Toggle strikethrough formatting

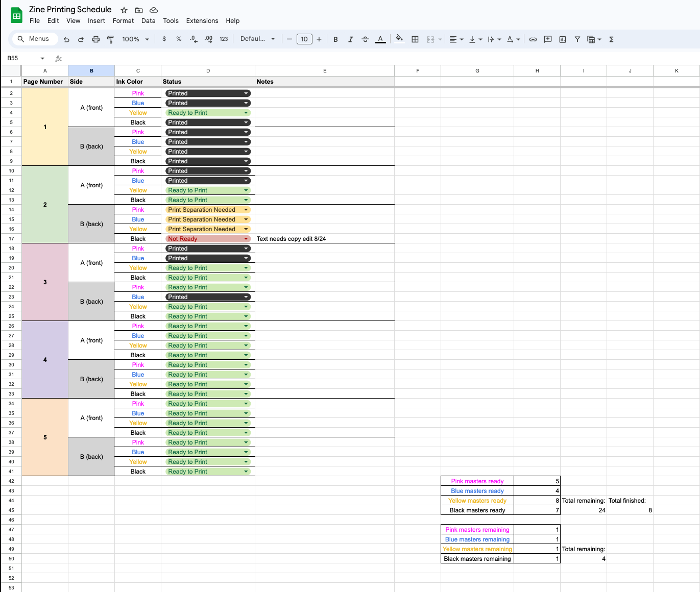point(365,39)
